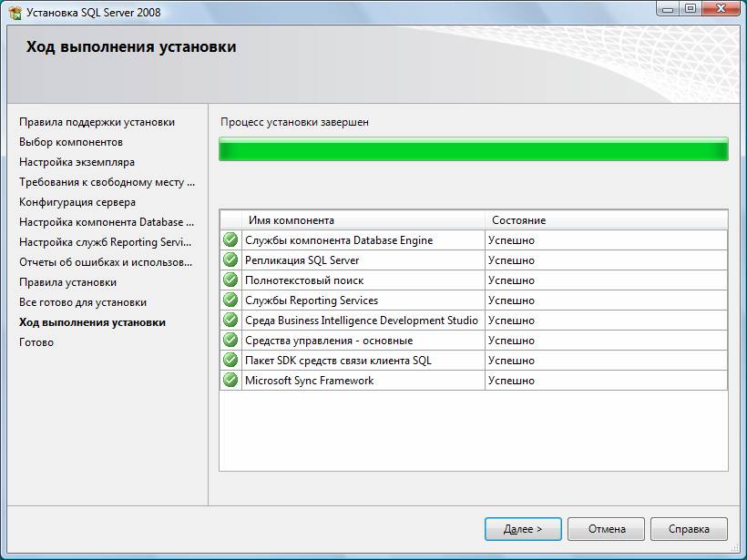Click green check next to Полнотекстовый поиск
Viewport: 747px width, 560px height.
click(x=230, y=280)
